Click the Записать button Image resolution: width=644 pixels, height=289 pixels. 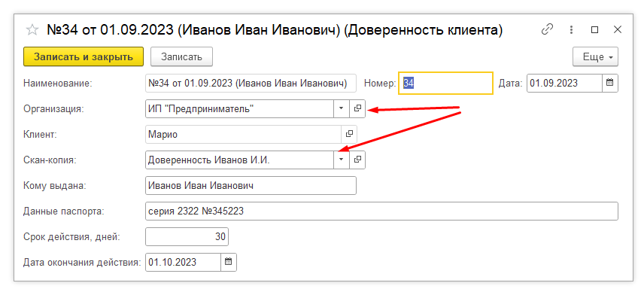tap(181, 56)
